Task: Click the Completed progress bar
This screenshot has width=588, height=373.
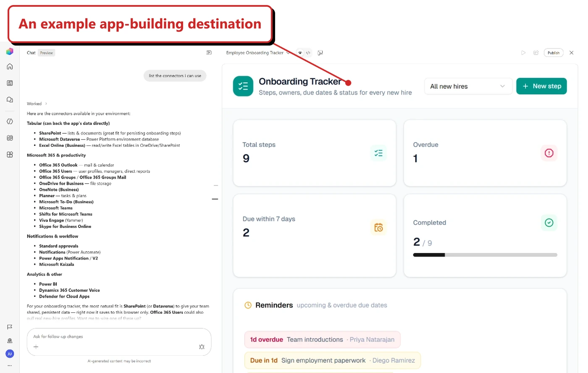Action: click(485, 255)
